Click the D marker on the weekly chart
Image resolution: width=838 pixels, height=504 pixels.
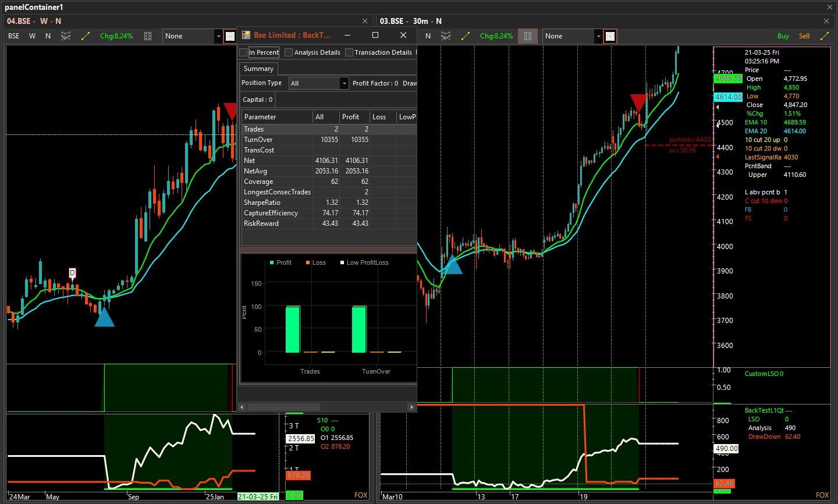coord(73,273)
